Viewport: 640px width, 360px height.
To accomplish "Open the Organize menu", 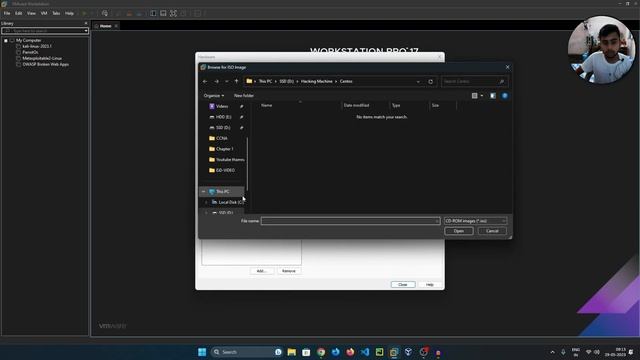I will click(x=213, y=96).
